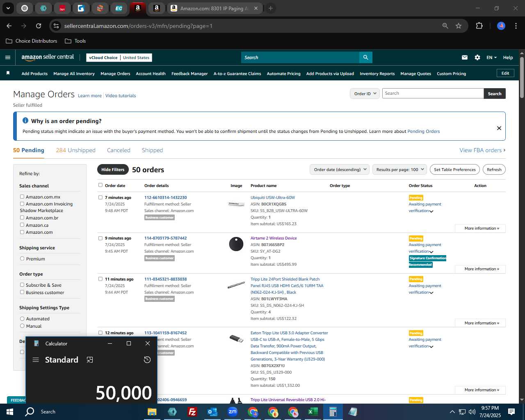The height and width of the screenshot is (420, 525).
Task: Toggle Calculator keep-on-top icon
Action: click(x=90, y=360)
